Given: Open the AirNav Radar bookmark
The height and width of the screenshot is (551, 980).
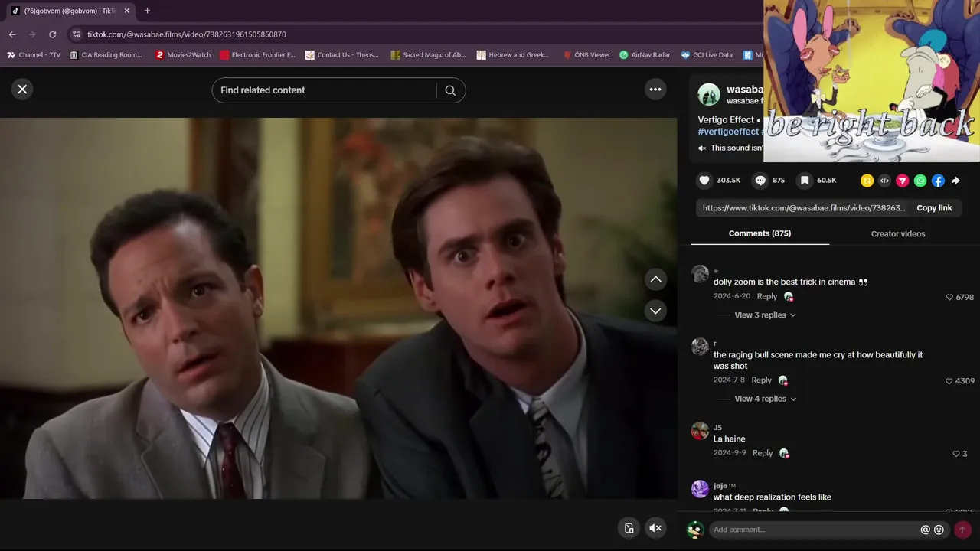Looking at the screenshot, I should [x=645, y=55].
